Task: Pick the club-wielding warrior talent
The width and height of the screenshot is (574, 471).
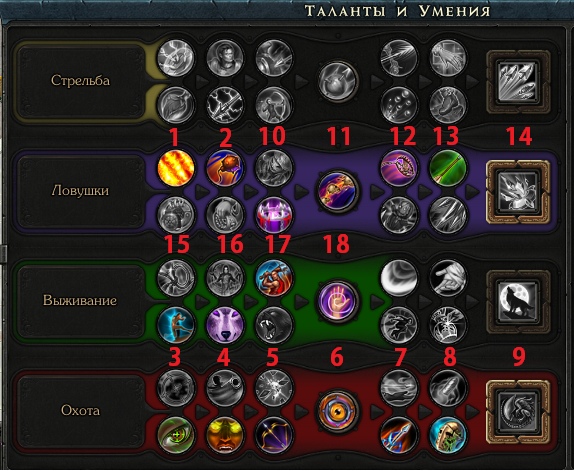Action: [x=273, y=278]
